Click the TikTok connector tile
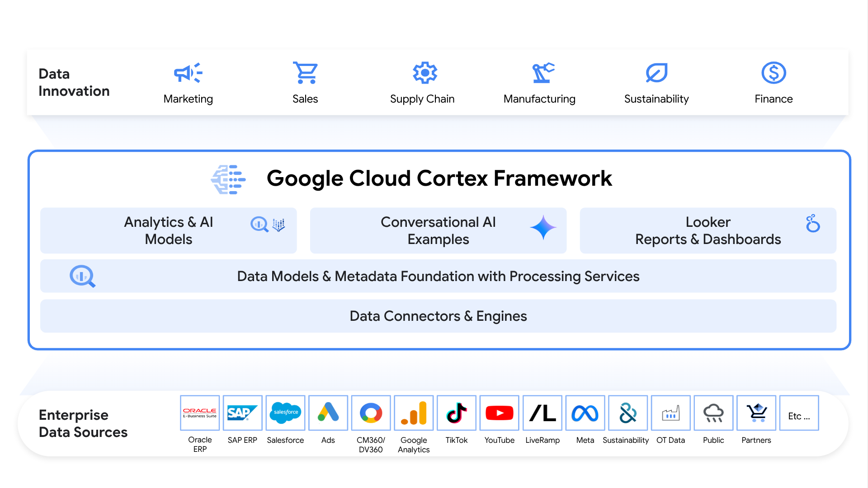 click(x=457, y=413)
